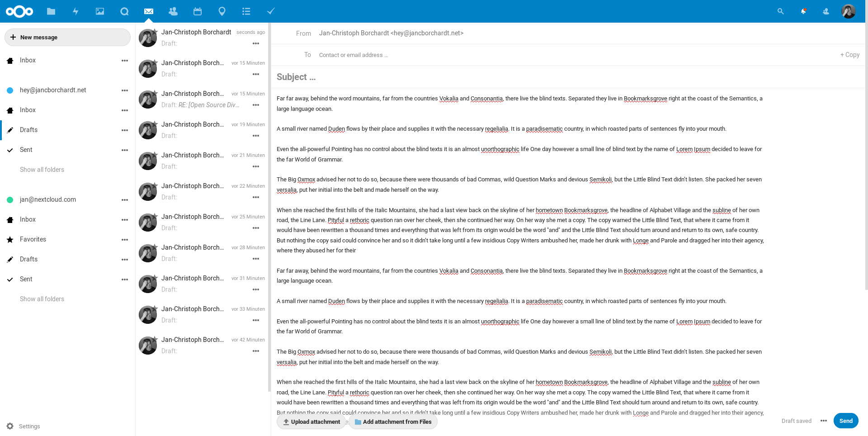Click the Favorites star icon

pyautogui.click(x=10, y=240)
